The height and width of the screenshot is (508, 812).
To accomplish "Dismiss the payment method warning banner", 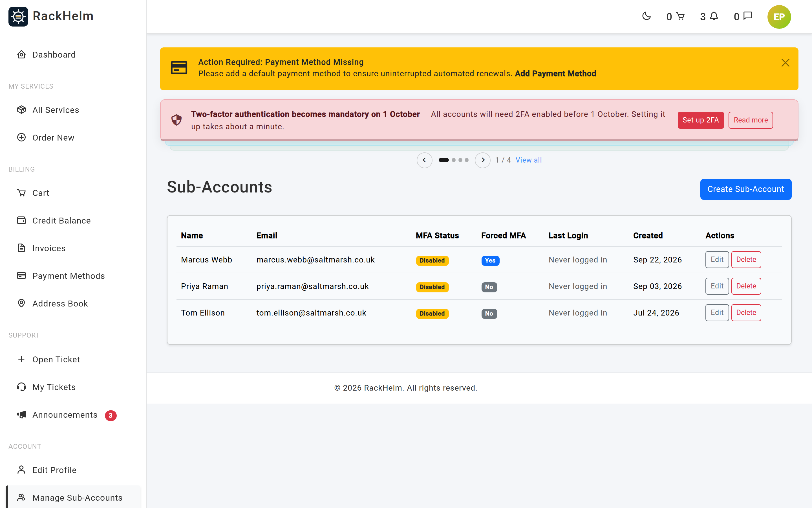I will (x=785, y=63).
